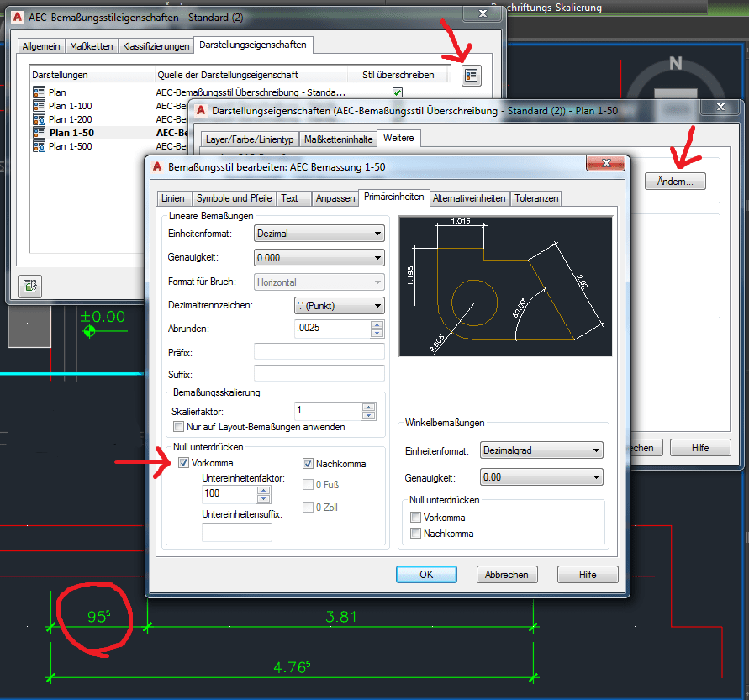Viewport: 749px width, 700px height.
Task: Toggle Stil überschreiben for Plan row
Action: 398,92
